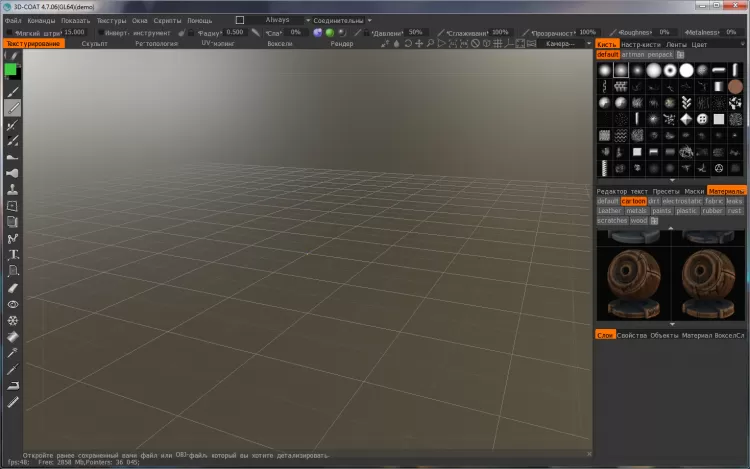Toggle the Инверт. инструмент checkbox

[100, 33]
